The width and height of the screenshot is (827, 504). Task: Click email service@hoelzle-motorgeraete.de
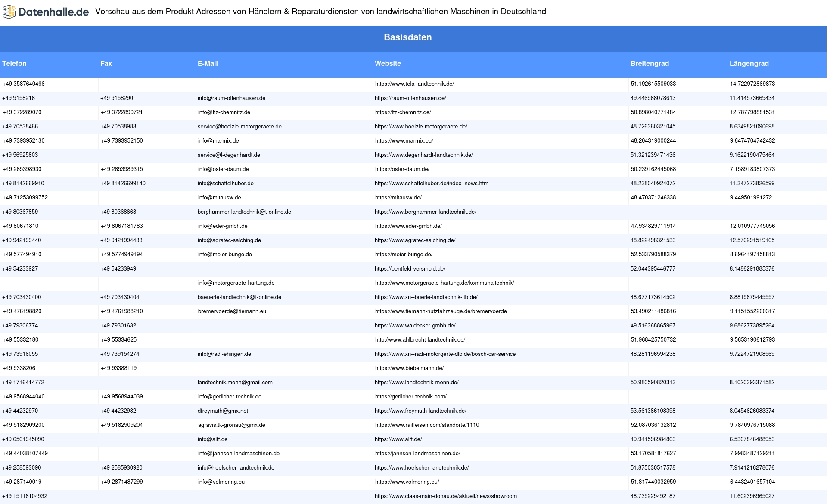click(239, 127)
